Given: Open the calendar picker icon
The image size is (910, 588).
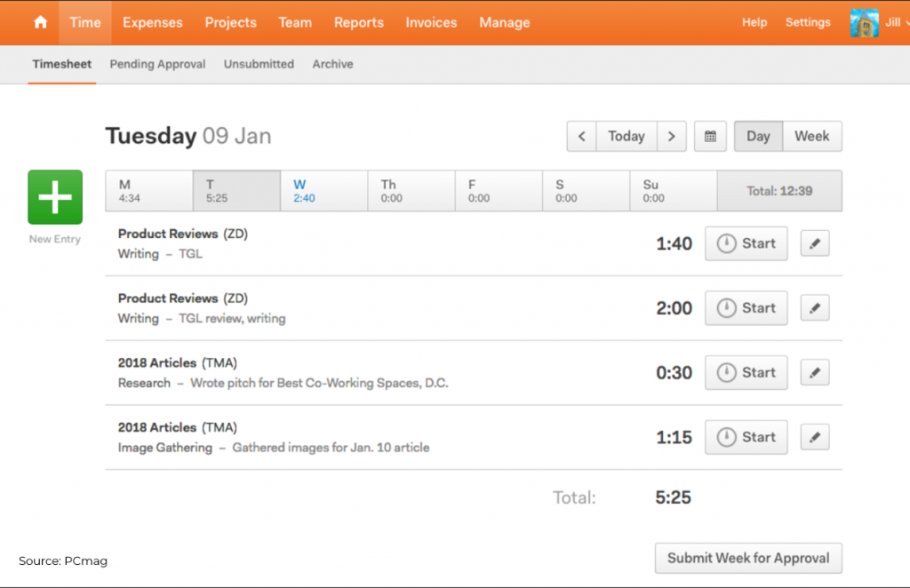Looking at the screenshot, I should coord(709,136).
